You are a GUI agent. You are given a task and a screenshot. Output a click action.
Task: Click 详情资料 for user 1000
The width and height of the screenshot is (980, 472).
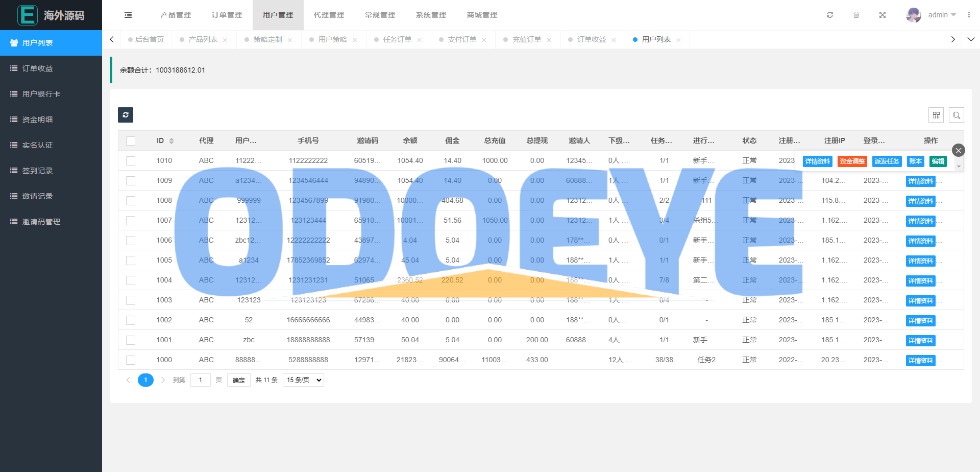click(921, 361)
